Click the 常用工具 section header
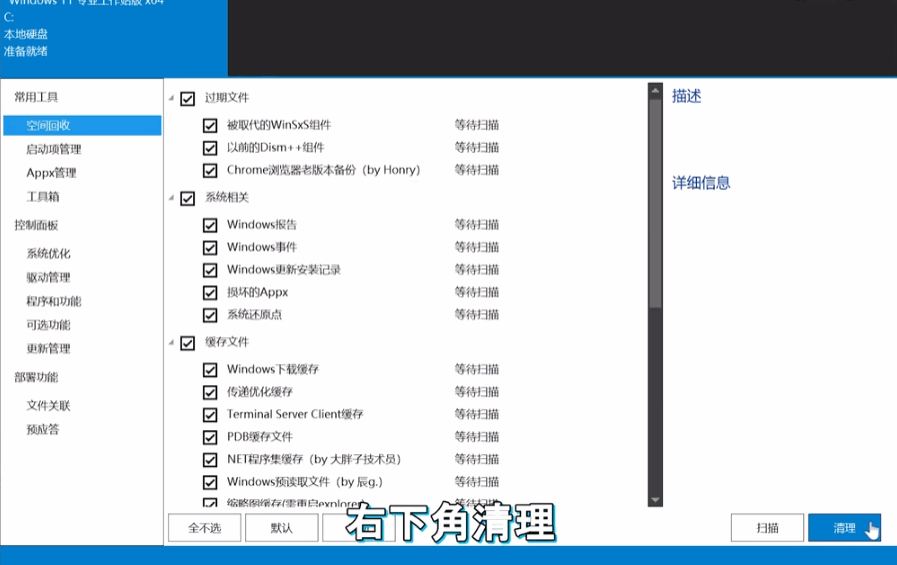Image resolution: width=897 pixels, height=565 pixels. [x=36, y=97]
